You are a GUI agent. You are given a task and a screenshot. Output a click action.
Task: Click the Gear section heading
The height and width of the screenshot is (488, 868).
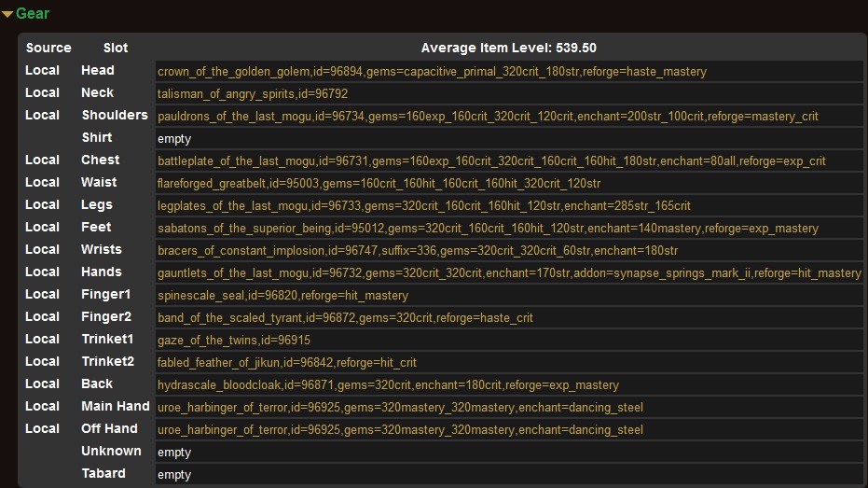[33, 14]
